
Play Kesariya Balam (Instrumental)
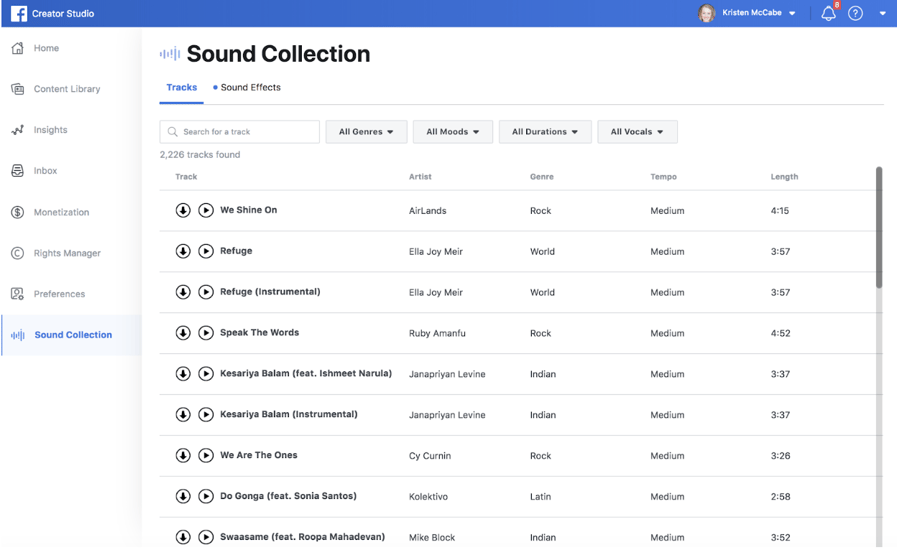[x=206, y=414]
